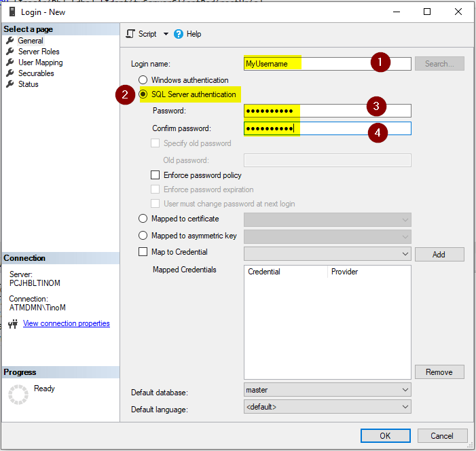Select Mapped to certificate radio button
Screen dimensions: 476x451
[143, 218]
